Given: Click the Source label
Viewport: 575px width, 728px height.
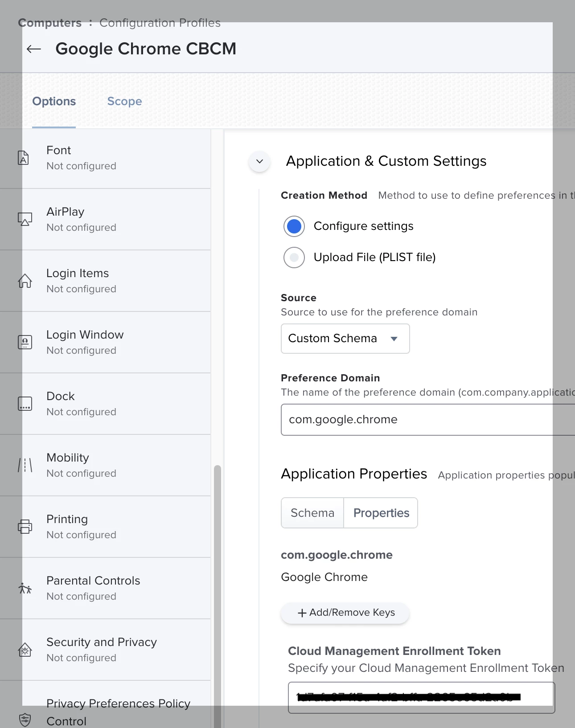Looking at the screenshot, I should tap(299, 298).
